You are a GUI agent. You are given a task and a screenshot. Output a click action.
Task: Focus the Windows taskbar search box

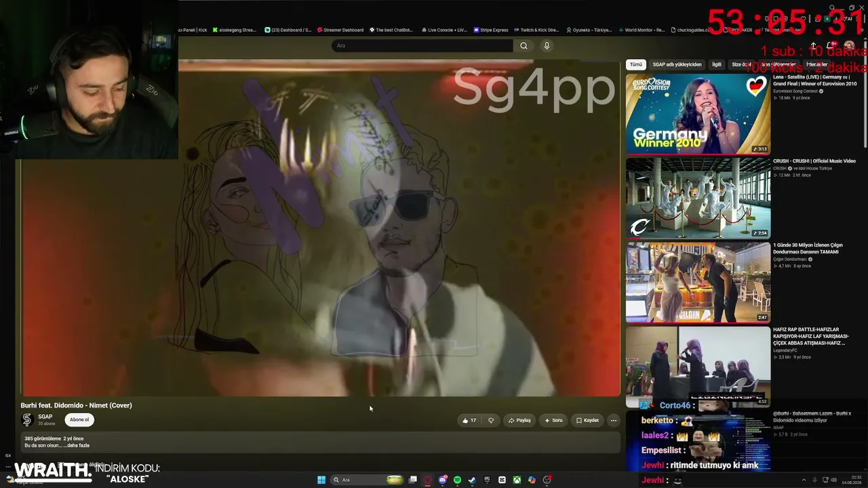click(x=368, y=480)
